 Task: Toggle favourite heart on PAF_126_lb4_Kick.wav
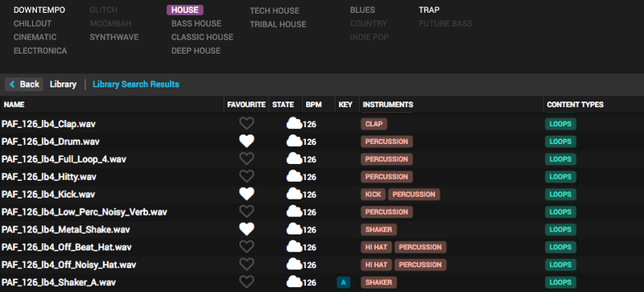click(246, 194)
